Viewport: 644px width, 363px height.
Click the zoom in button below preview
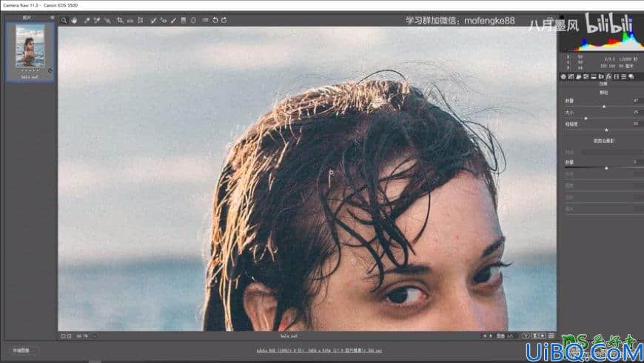[x=70, y=336]
